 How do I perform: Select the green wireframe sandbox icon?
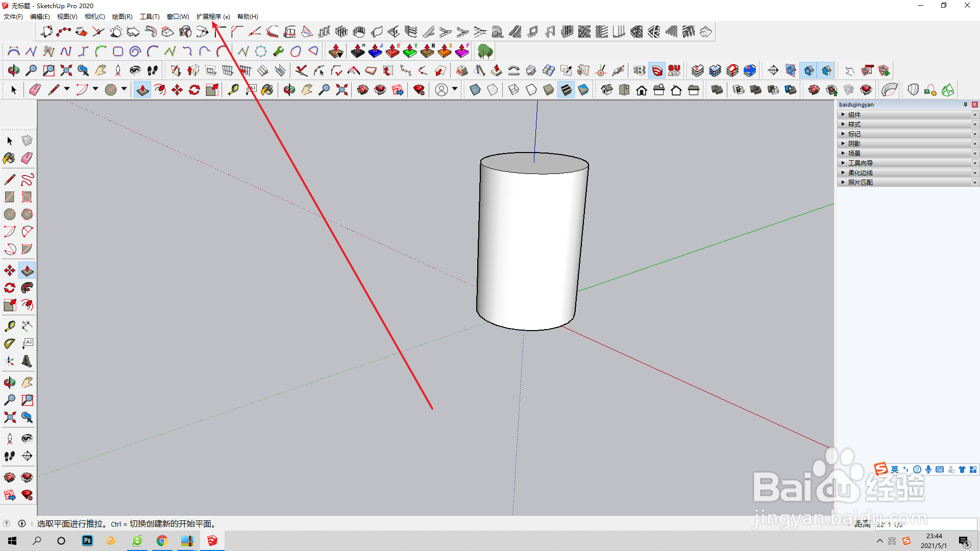(948, 90)
